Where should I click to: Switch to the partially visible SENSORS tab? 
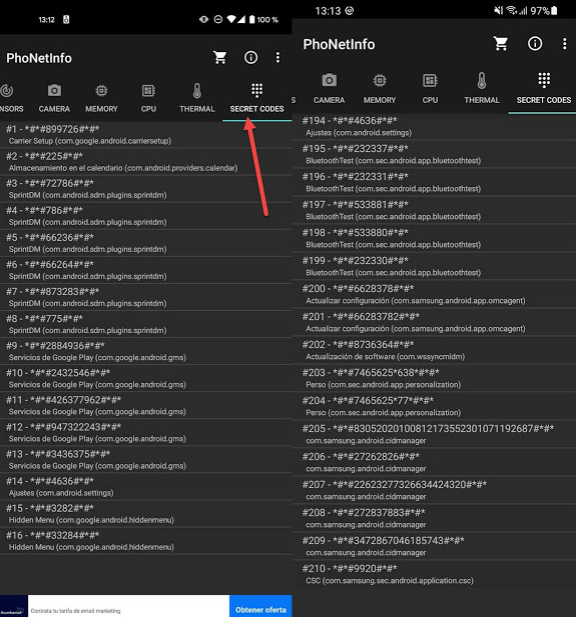11,99
